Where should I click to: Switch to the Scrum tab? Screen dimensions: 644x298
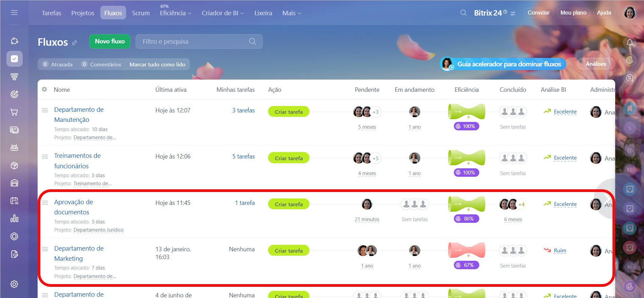click(x=141, y=13)
